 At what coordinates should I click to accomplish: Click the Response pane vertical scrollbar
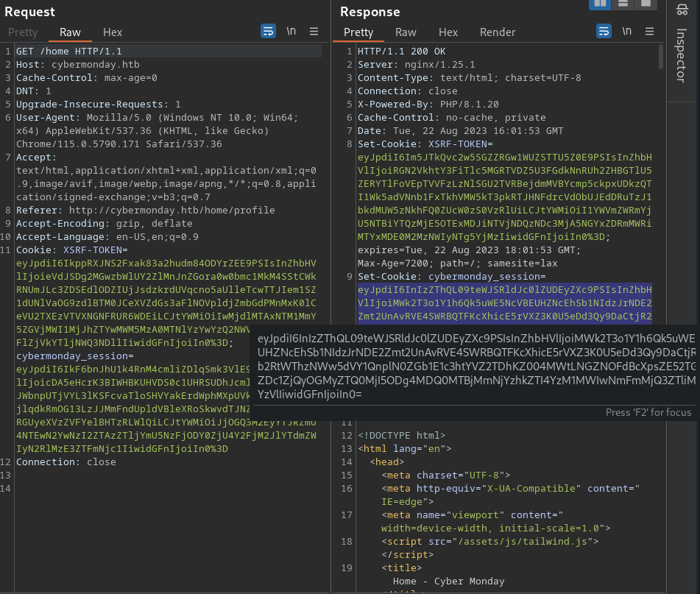pyautogui.click(x=661, y=57)
